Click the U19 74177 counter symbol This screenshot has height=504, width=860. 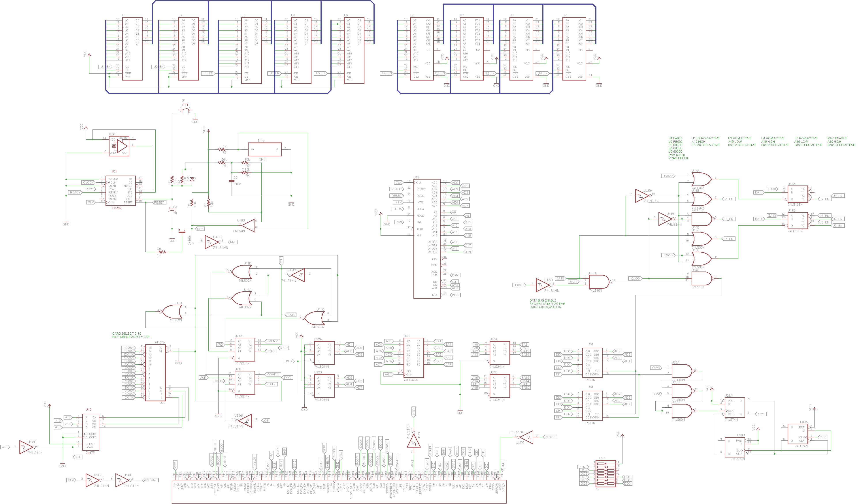tap(91, 432)
